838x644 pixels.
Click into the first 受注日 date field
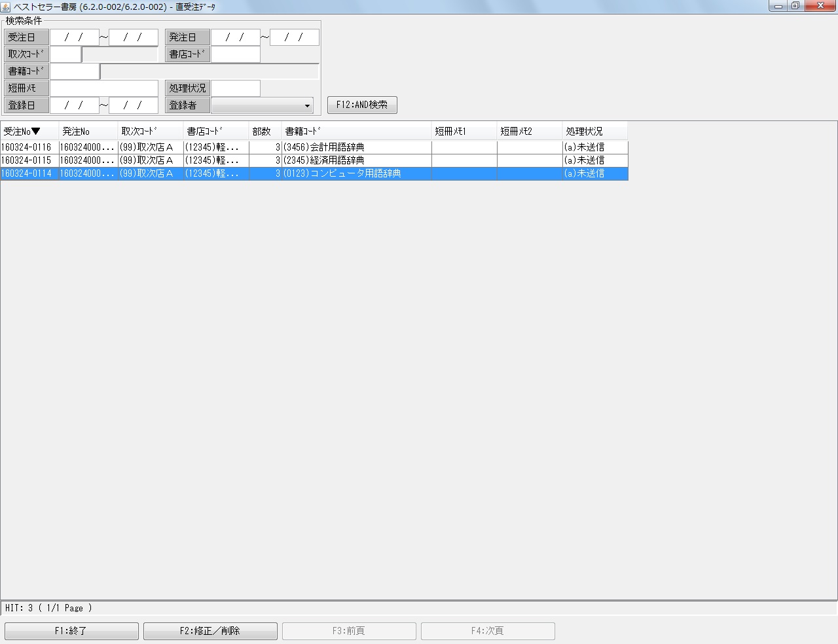point(75,37)
